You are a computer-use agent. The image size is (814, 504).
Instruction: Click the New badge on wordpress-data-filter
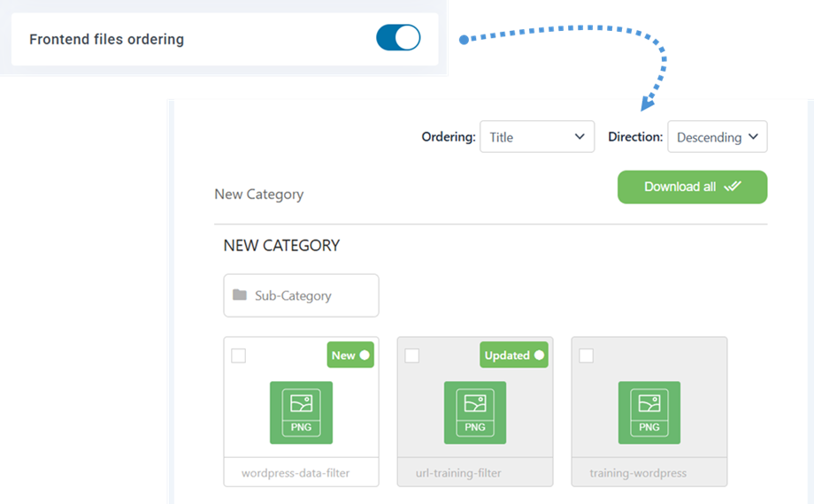pos(351,355)
